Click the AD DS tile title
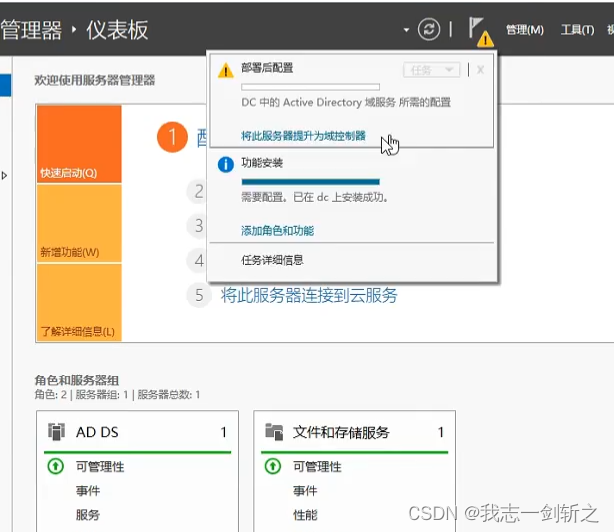Viewport: 614px width, 532px height. click(x=97, y=432)
